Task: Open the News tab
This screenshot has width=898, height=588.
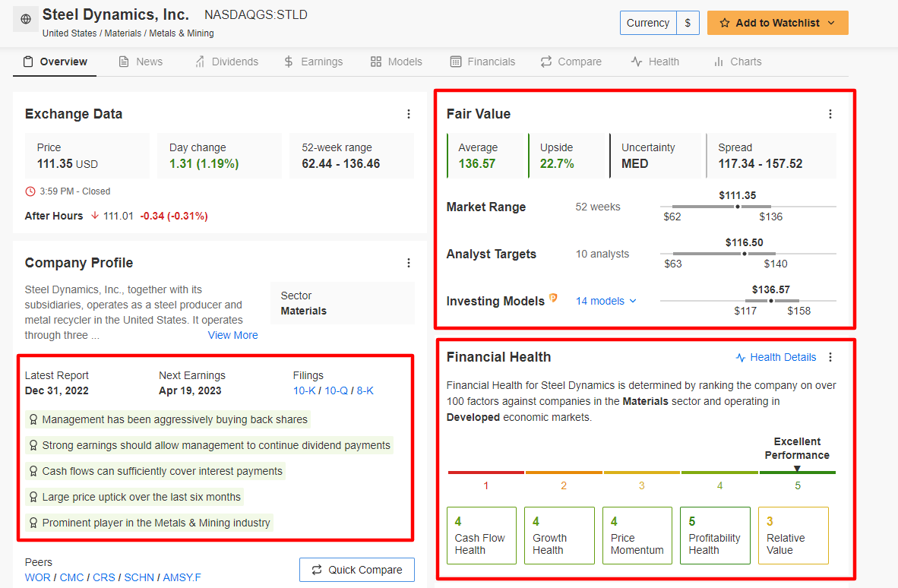Action: coord(141,62)
